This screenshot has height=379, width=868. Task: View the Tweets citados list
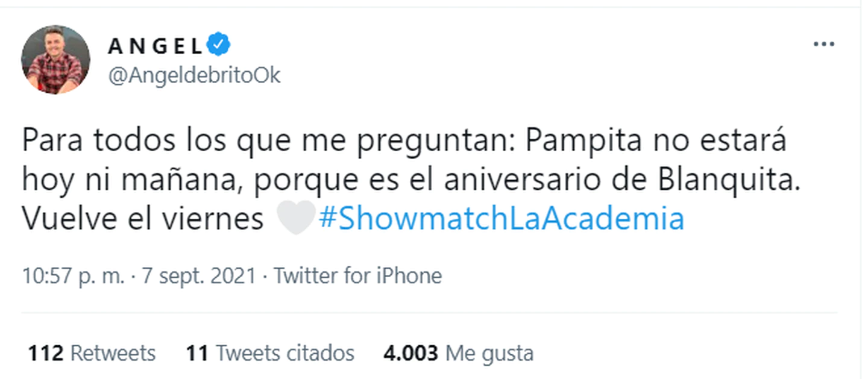tap(270, 352)
